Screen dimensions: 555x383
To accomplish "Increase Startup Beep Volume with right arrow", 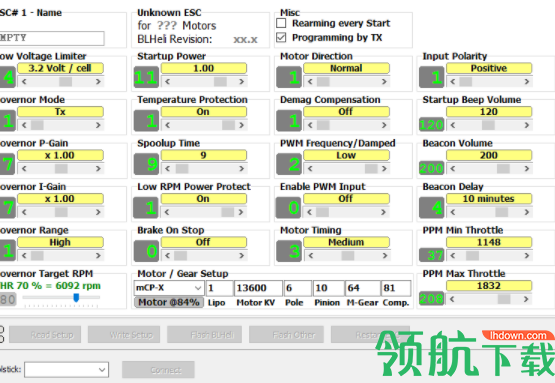I will [527, 125].
